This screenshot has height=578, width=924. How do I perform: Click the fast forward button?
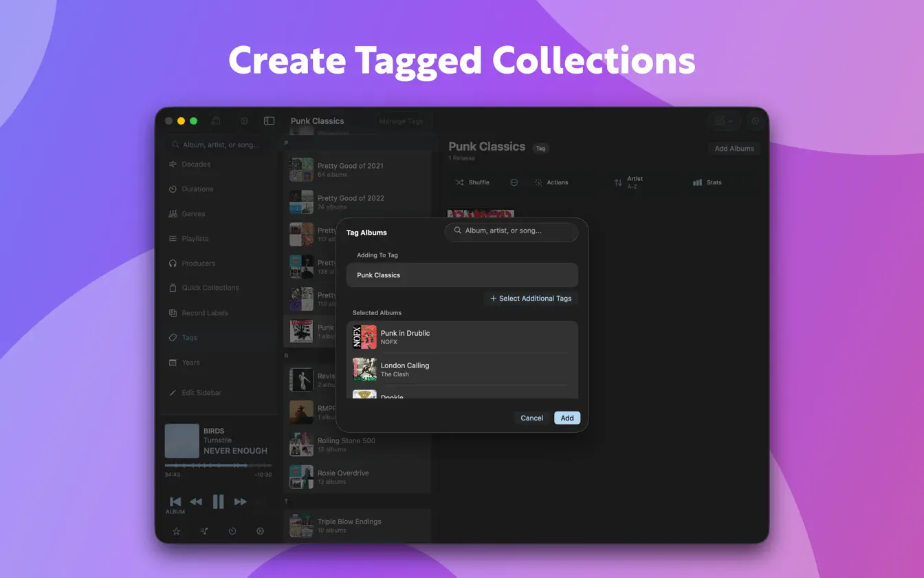coord(240,502)
